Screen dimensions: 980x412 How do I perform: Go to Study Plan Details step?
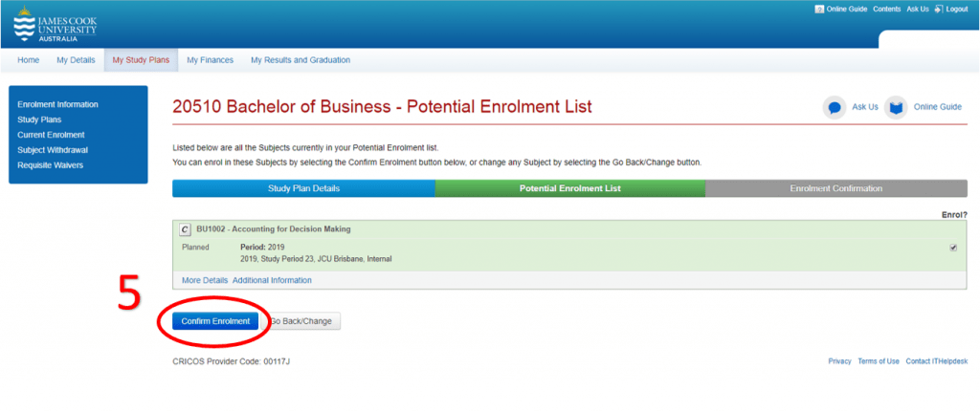pyautogui.click(x=303, y=188)
